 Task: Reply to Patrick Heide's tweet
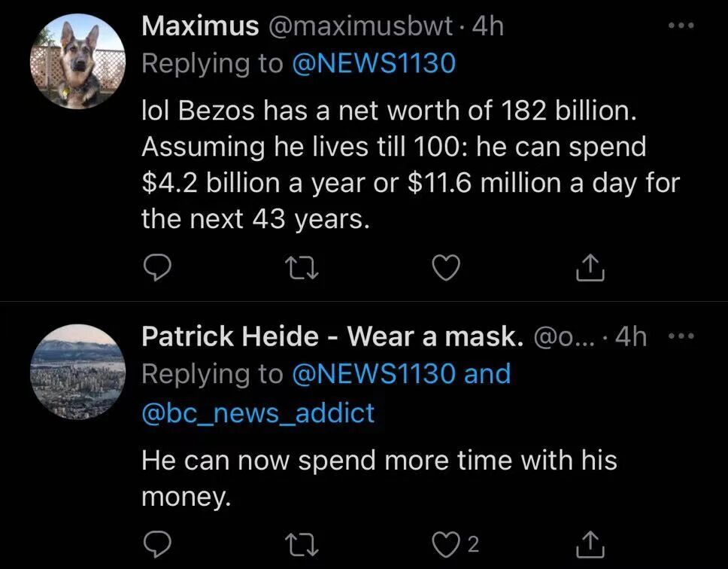tap(156, 543)
